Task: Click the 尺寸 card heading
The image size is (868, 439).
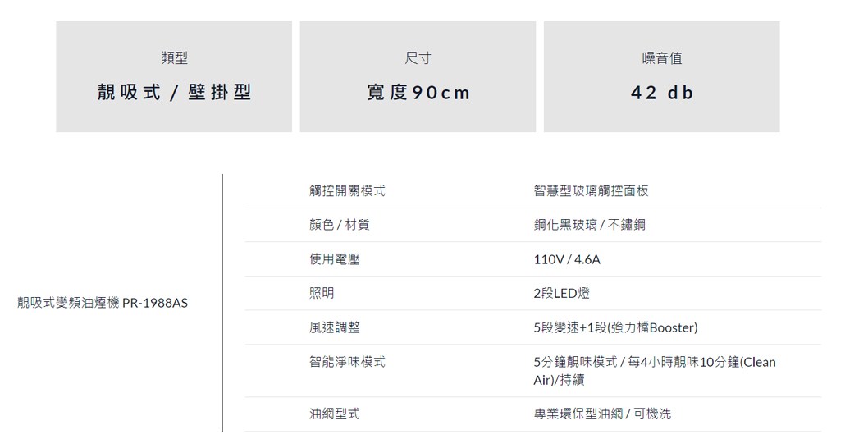Action: [418, 58]
